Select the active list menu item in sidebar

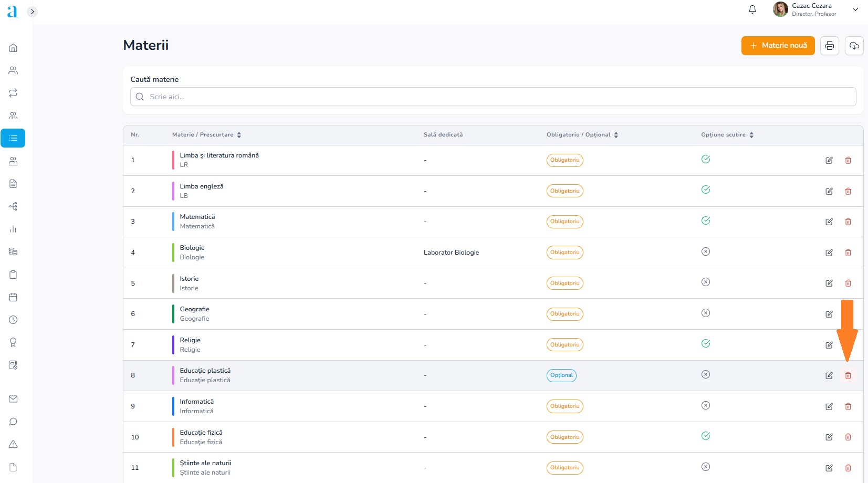(13, 138)
